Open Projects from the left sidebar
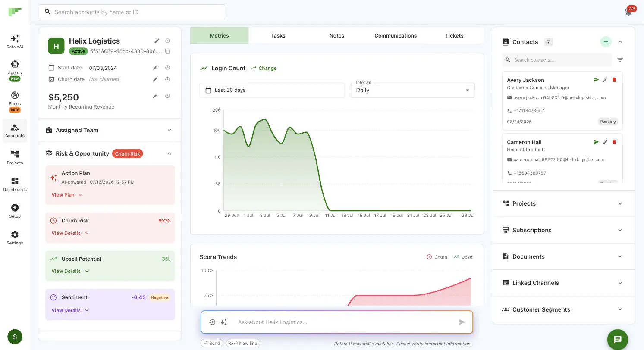 point(15,157)
